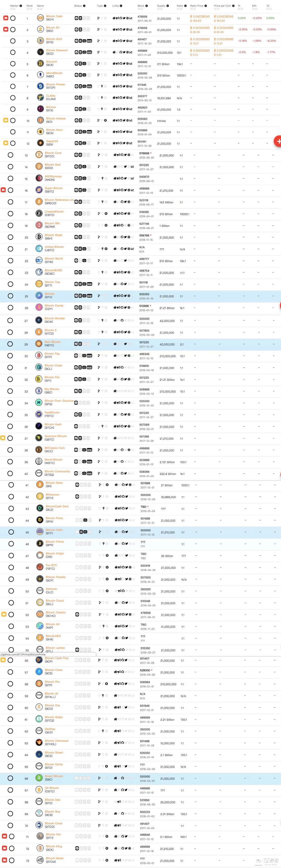Image resolution: width=281 pixels, height=868 pixels.
Task: Click the replay-protection link icon for Bitcoin Diamond
Action: pos(84,52)
